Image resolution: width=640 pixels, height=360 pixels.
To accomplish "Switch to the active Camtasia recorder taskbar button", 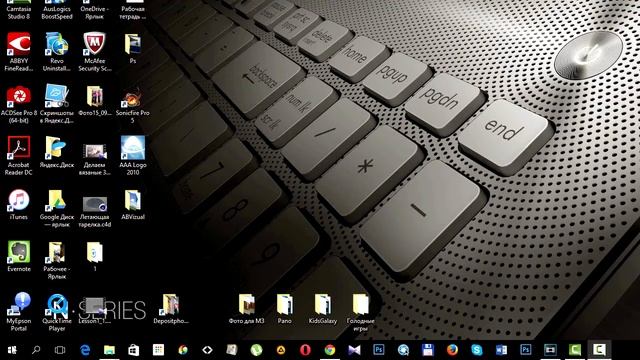I will (599, 350).
